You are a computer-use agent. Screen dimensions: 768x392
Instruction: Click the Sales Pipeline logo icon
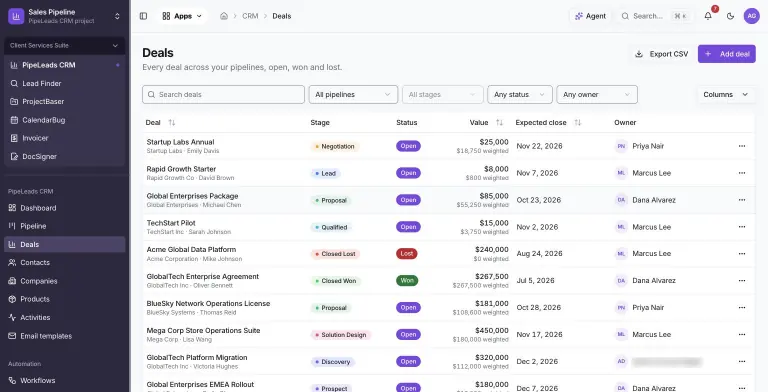16,16
